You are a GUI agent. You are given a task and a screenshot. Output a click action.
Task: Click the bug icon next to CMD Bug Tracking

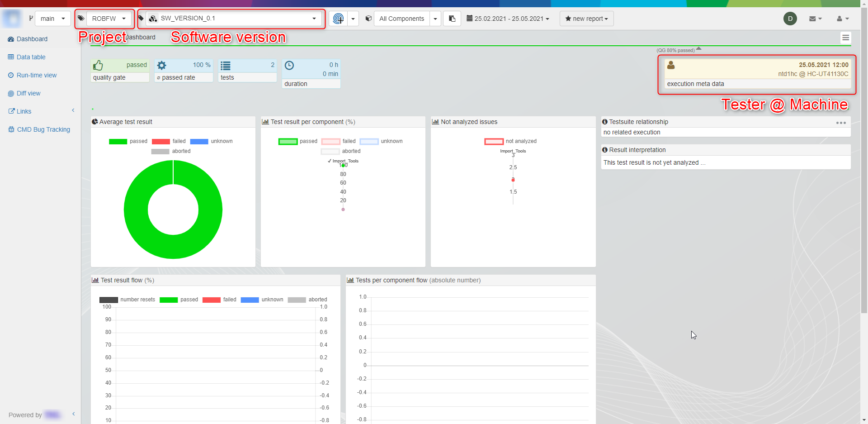click(11, 129)
